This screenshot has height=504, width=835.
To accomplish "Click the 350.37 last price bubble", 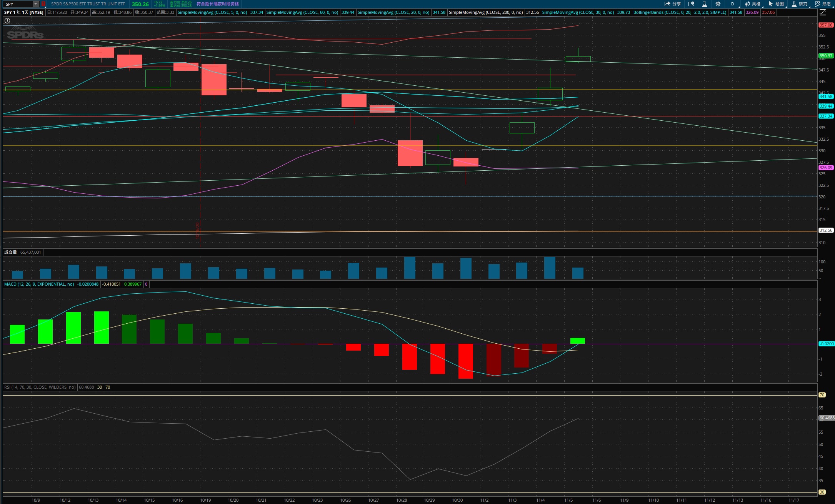I will pyautogui.click(x=826, y=56).
